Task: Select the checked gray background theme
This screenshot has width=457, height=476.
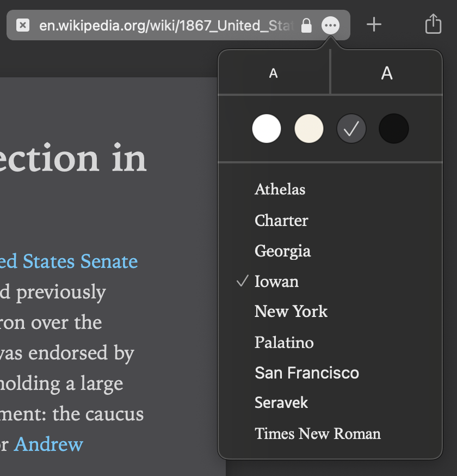Action: [351, 129]
